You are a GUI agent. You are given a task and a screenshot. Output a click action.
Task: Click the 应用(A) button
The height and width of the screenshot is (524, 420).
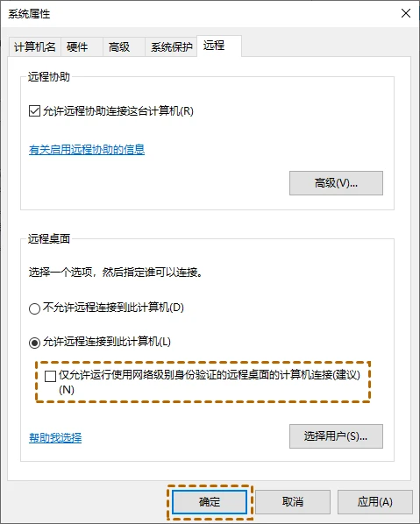375,502
